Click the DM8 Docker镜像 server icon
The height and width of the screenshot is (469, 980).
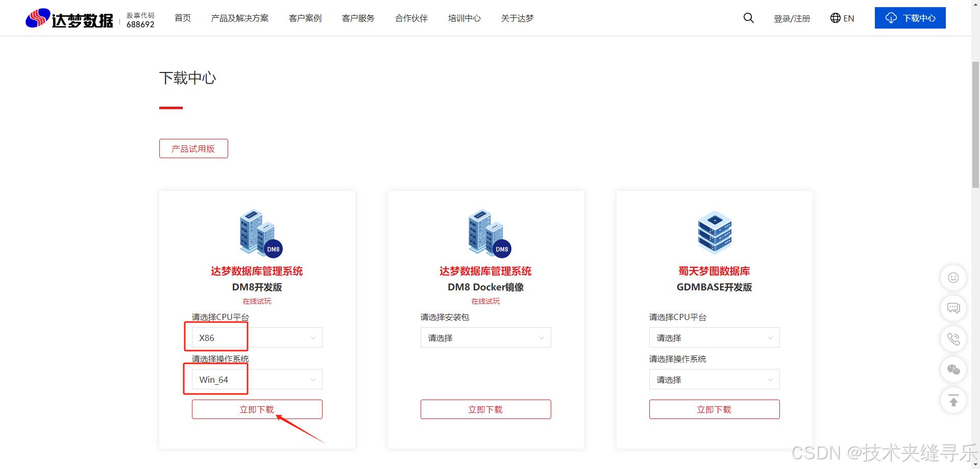(x=489, y=233)
